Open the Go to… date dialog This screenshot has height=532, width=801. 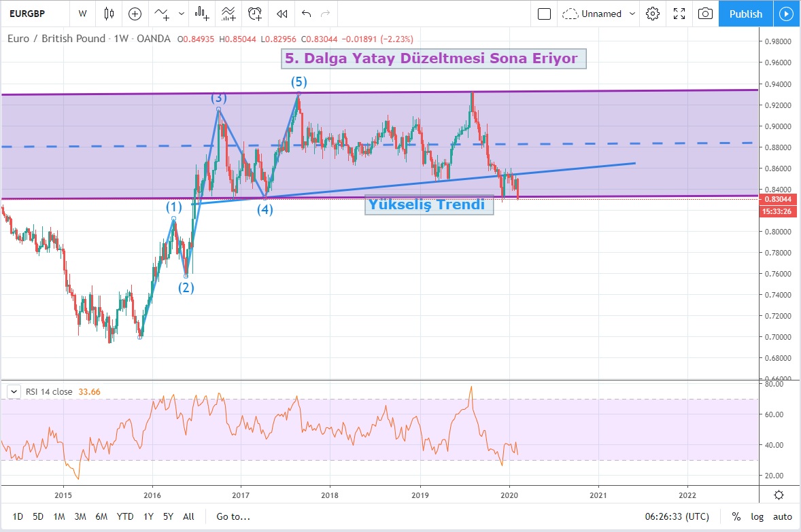[233, 516]
